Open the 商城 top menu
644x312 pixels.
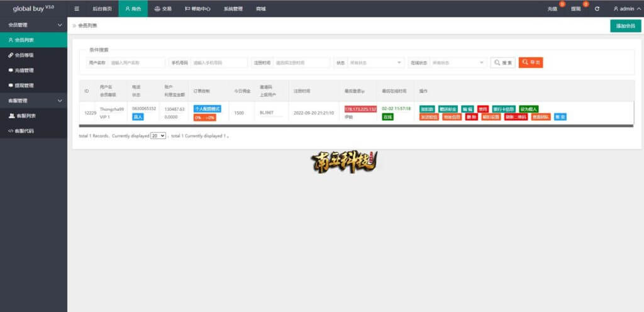pos(261,9)
